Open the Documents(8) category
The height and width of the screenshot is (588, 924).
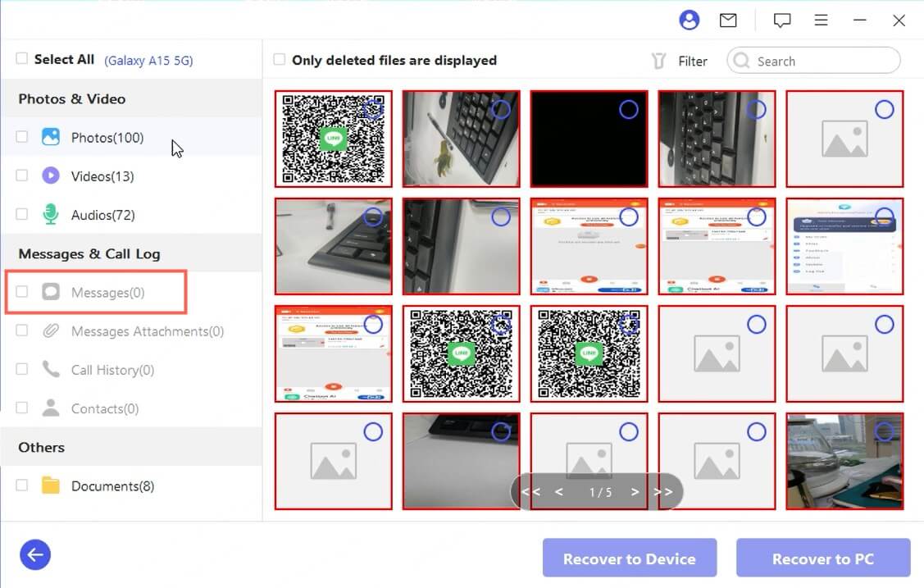(x=131, y=485)
